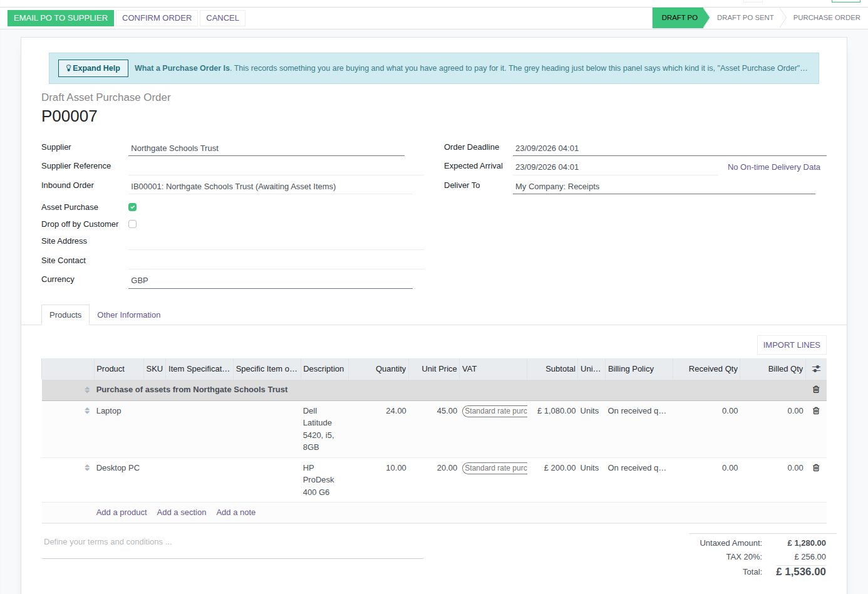The width and height of the screenshot is (868, 594).
Task: Click the Import Lines button
Action: pyautogui.click(x=792, y=345)
